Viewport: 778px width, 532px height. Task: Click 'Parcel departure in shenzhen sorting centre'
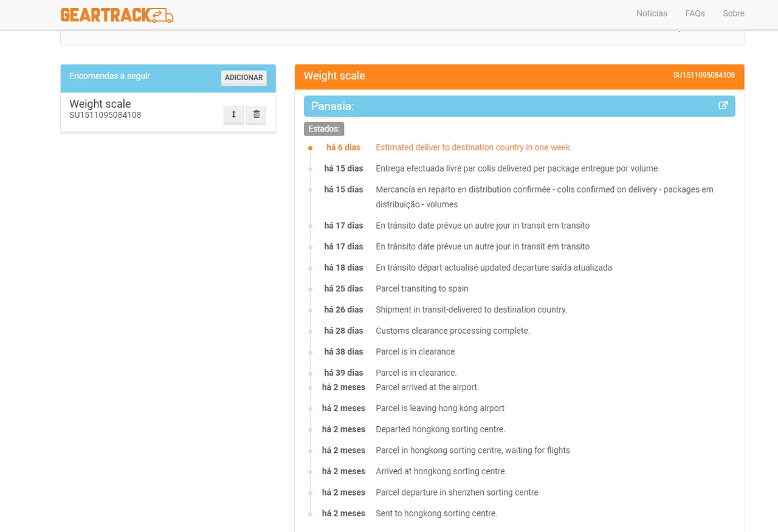(x=457, y=492)
